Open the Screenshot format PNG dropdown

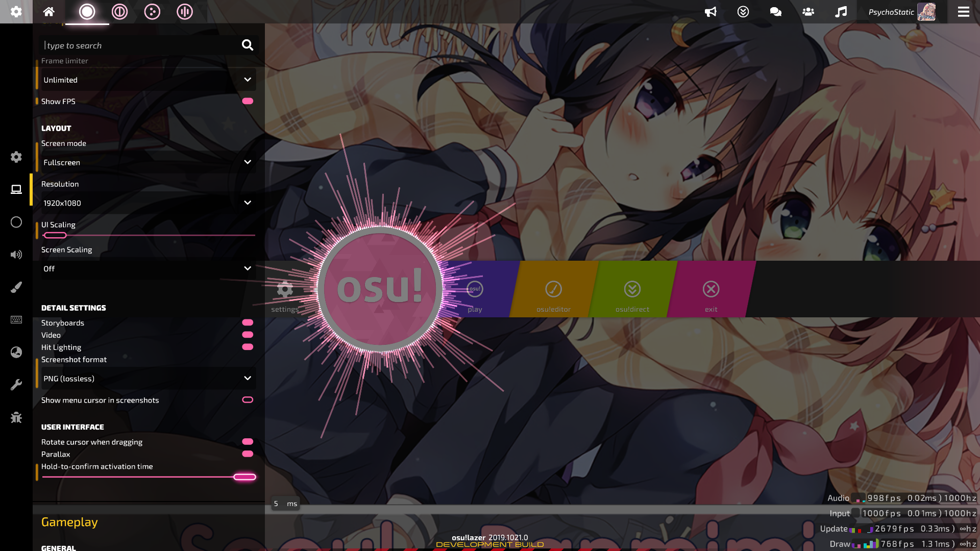pos(148,379)
